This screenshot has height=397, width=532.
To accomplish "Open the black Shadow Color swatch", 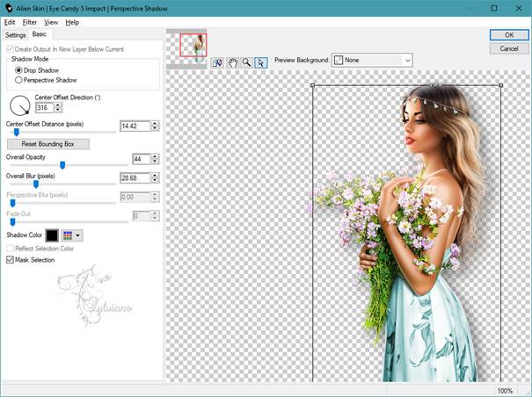I will click(52, 235).
